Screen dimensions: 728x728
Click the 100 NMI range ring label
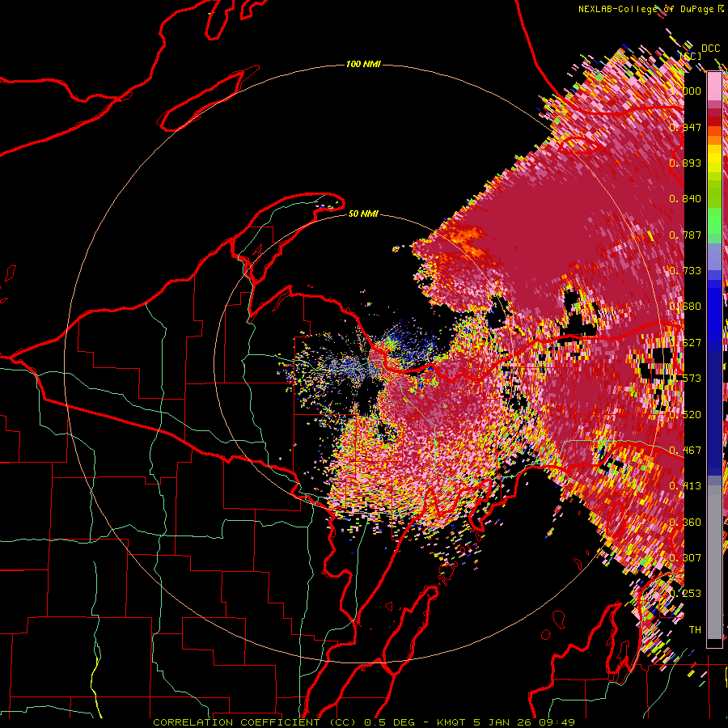363,64
